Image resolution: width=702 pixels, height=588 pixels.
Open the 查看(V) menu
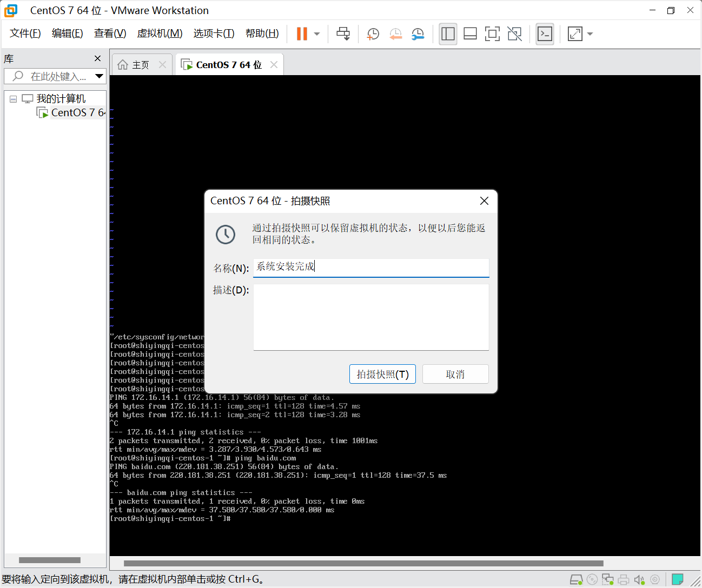pyautogui.click(x=110, y=34)
